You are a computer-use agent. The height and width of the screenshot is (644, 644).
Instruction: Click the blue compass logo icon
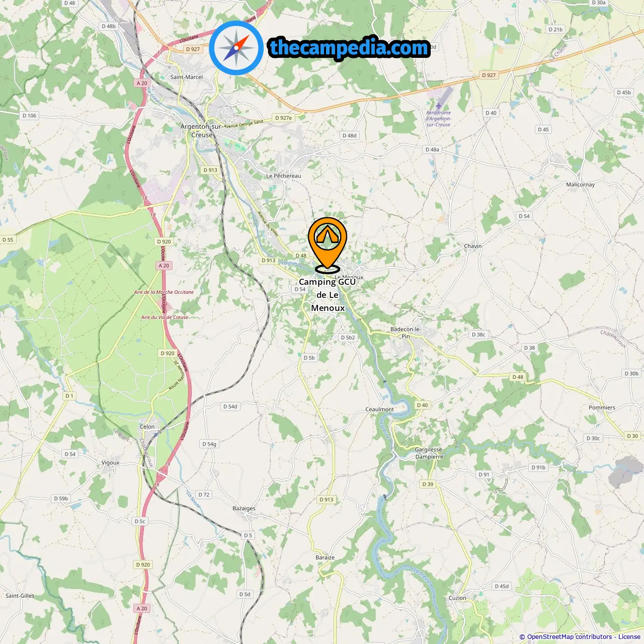point(236,48)
